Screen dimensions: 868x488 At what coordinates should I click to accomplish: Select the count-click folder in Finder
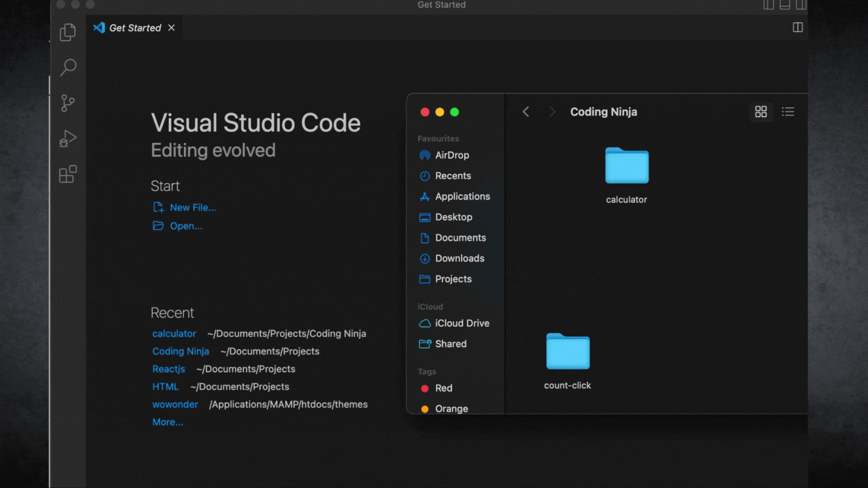(x=568, y=360)
